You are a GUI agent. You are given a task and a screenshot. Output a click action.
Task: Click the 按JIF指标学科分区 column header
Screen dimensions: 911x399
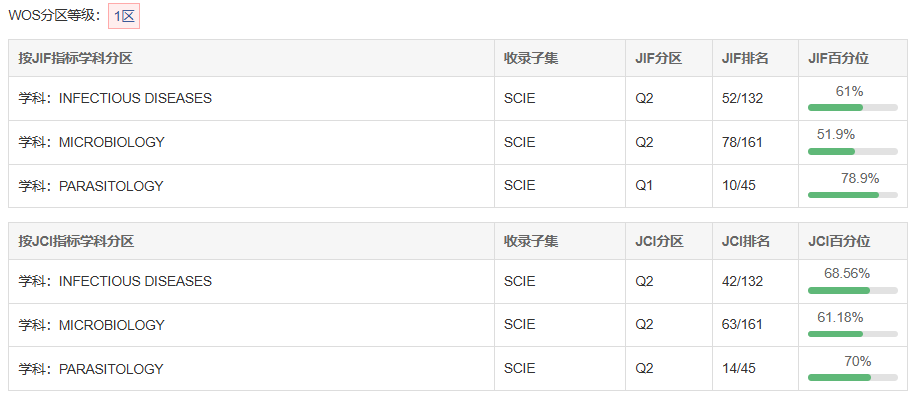pos(252,58)
